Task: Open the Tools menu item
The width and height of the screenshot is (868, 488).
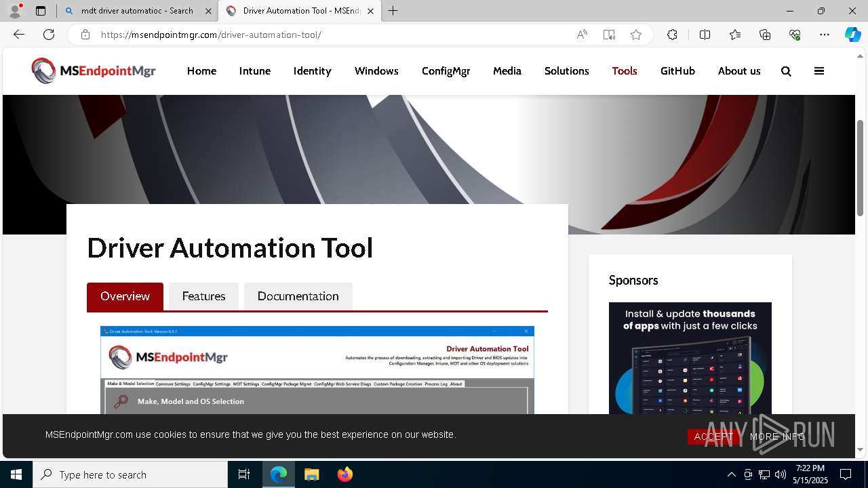Action: click(625, 71)
